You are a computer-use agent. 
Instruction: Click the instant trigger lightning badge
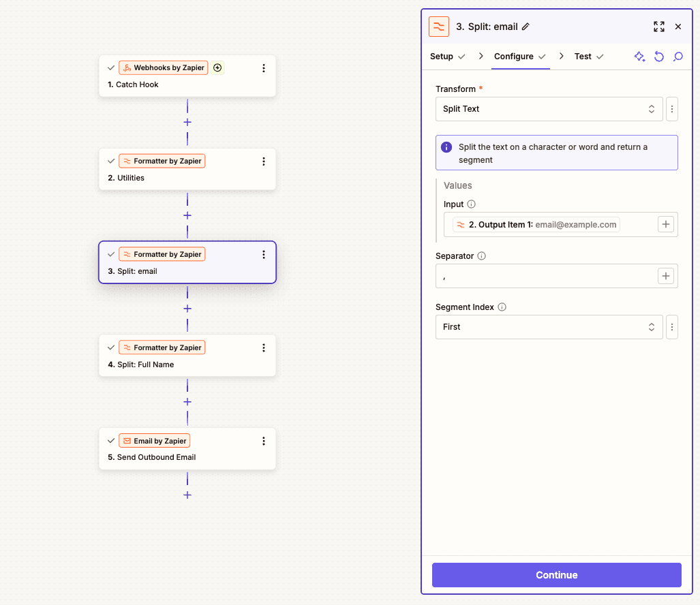pos(217,68)
